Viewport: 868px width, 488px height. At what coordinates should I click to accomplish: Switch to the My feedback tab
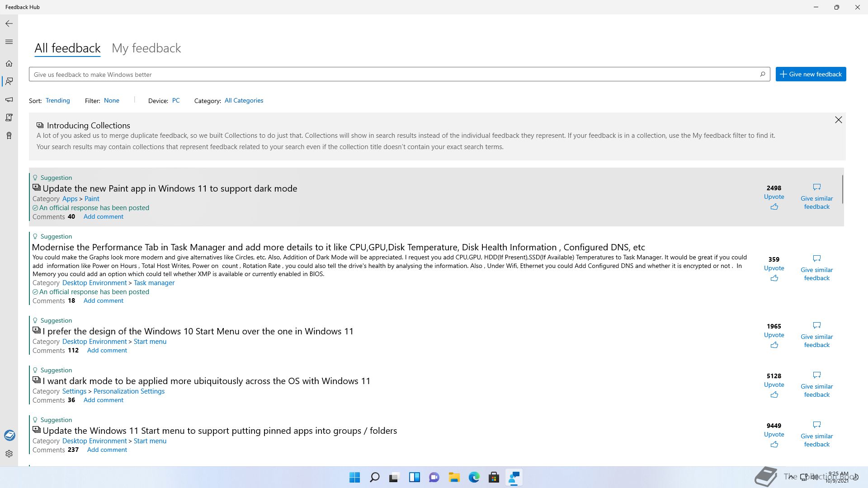146,48
